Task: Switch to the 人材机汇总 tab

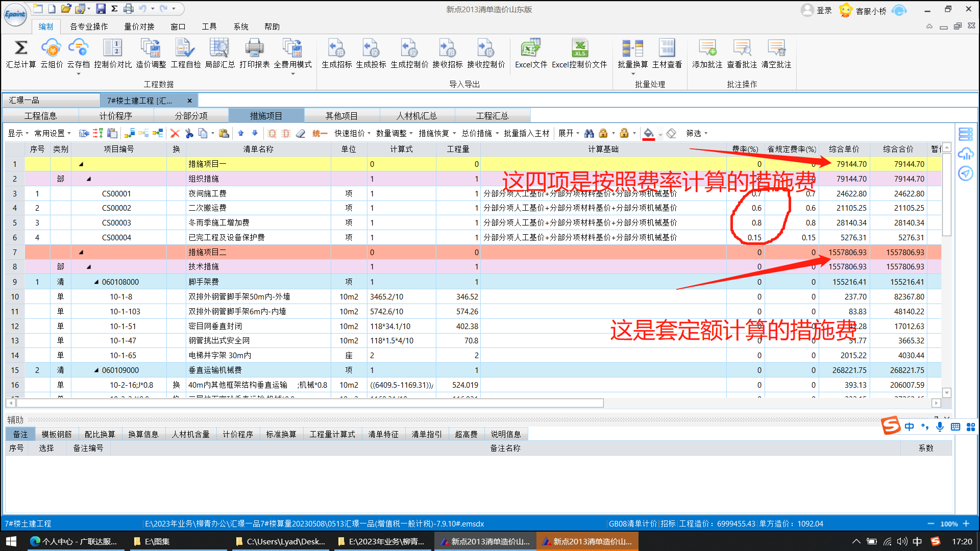Action: point(416,116)
